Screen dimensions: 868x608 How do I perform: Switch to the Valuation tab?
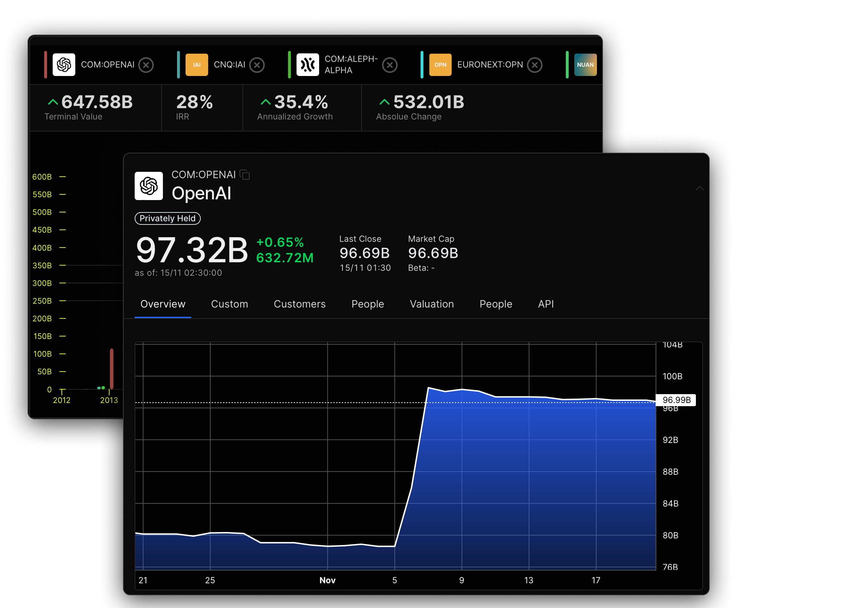pyautogui.click(x=432, y=304)
